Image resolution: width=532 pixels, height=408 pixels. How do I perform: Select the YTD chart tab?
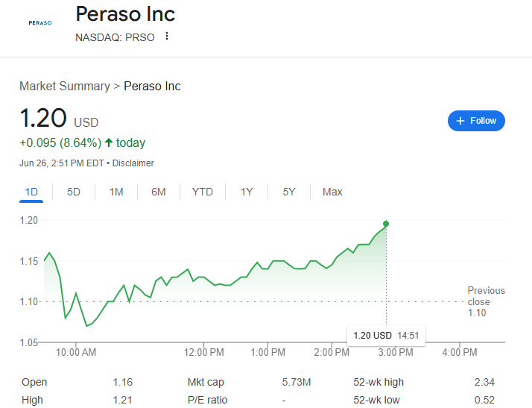(202, 192)
